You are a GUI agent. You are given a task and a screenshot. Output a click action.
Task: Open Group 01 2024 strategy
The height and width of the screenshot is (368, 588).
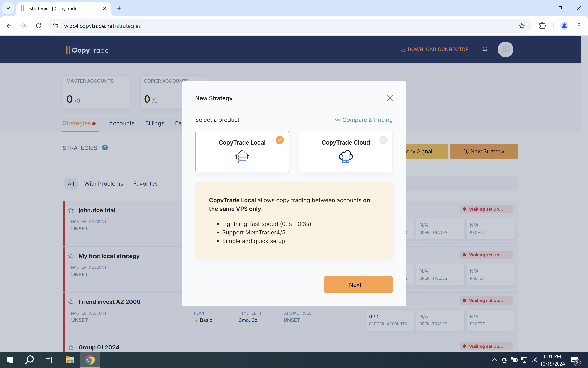tap(99, 347)
